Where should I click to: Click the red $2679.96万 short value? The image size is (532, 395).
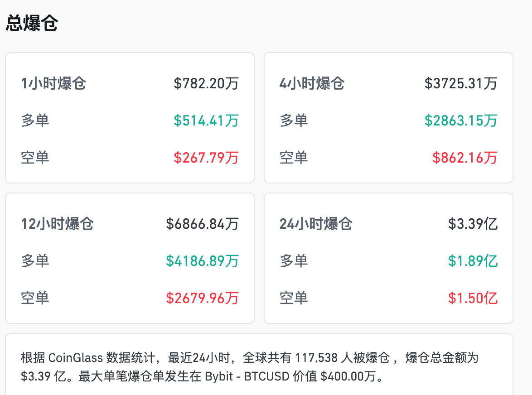[x=202, y=298]
